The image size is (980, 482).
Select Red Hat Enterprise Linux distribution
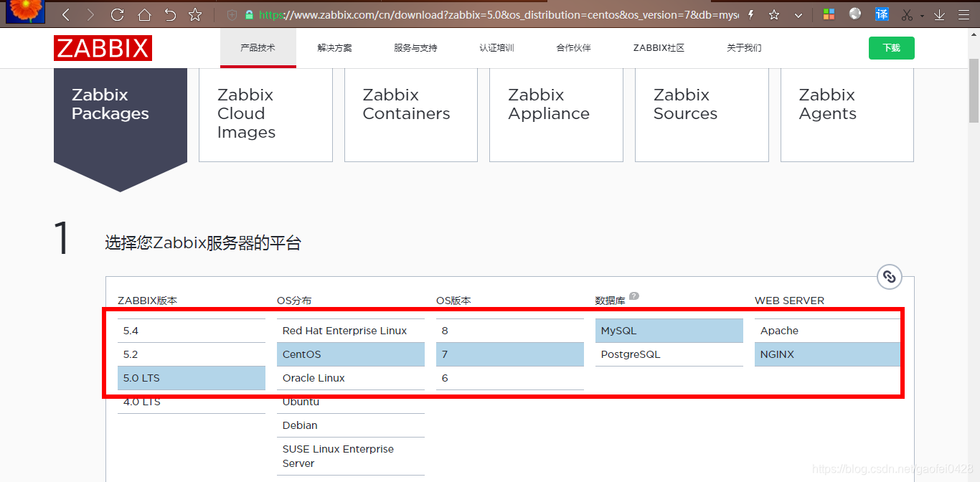(351, 331)
